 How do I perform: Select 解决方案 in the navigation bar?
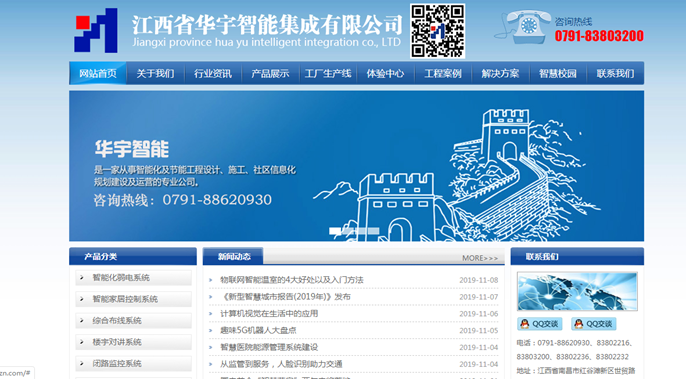500,73
